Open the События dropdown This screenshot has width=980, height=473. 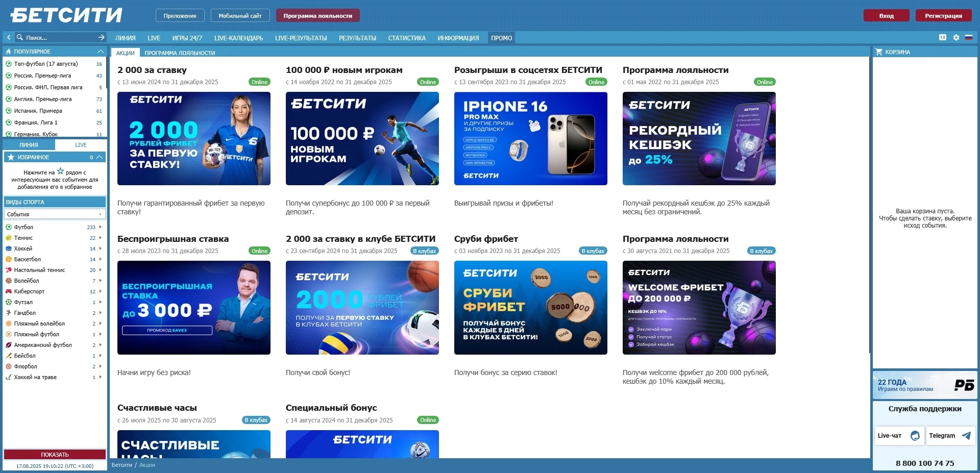click(55, 214)
